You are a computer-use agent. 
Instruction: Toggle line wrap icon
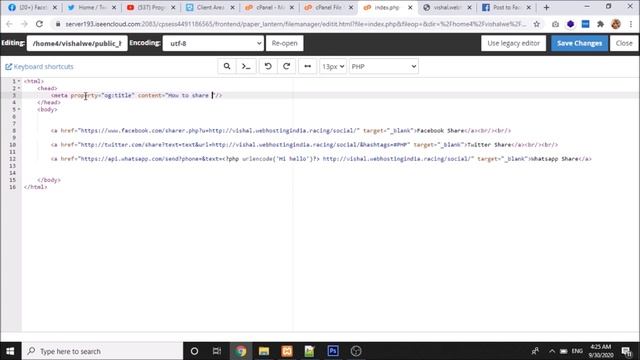tap(308, 67)
